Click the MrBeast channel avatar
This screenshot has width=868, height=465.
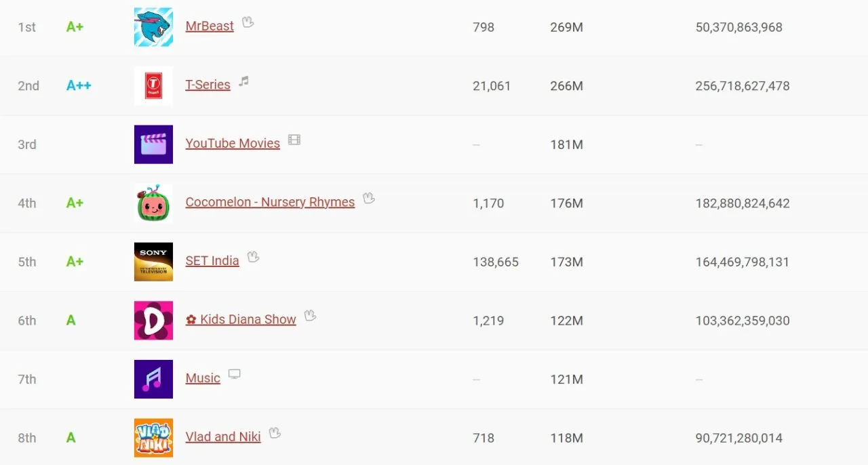(x=153, y=27)
